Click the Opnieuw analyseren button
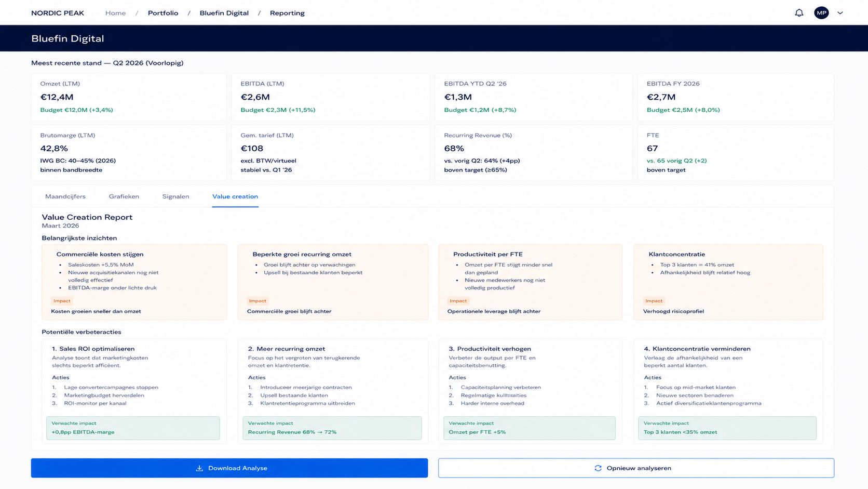Screen dimensions: 868x489 pyautogui.click(x=636, y=468)
